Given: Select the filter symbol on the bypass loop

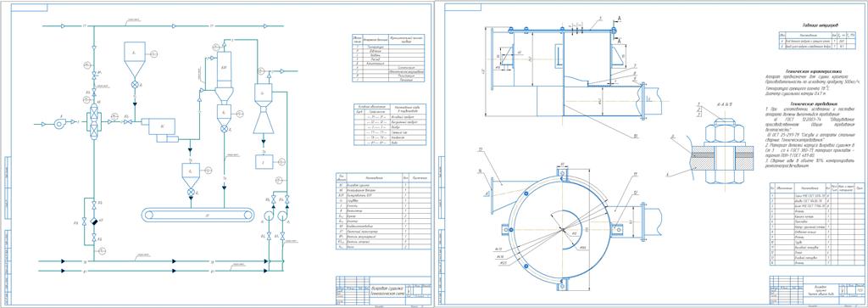Looking at the screenshot, I should pyautogui.click(x=93, y=221).
